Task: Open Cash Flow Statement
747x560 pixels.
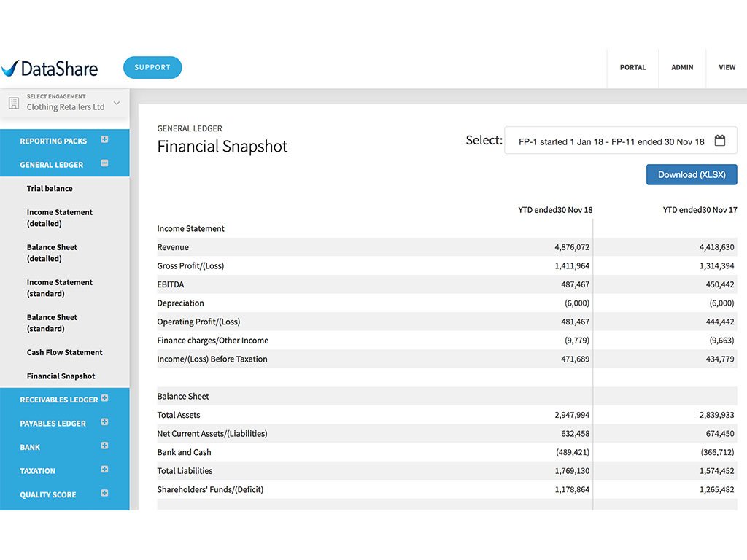Action: point(65,352)
